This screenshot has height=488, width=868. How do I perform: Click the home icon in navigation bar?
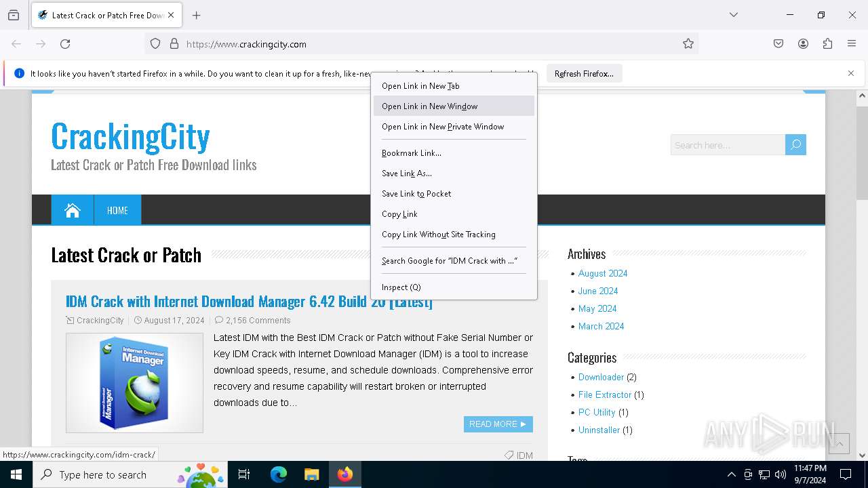[73, 210]
